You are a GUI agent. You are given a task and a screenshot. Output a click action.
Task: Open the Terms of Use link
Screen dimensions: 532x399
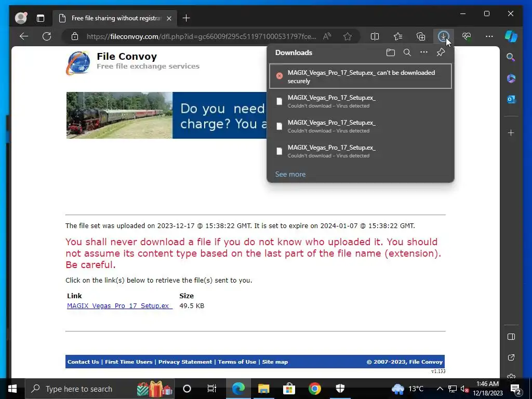237,362
